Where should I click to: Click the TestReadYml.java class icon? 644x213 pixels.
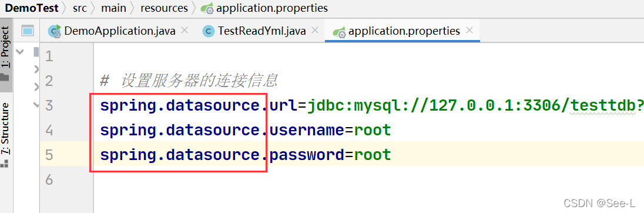(209, 31)
